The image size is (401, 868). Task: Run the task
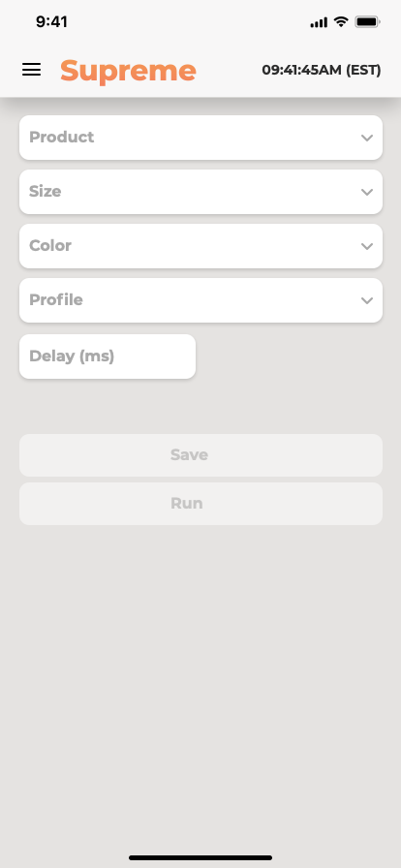[x=200, y=504]
